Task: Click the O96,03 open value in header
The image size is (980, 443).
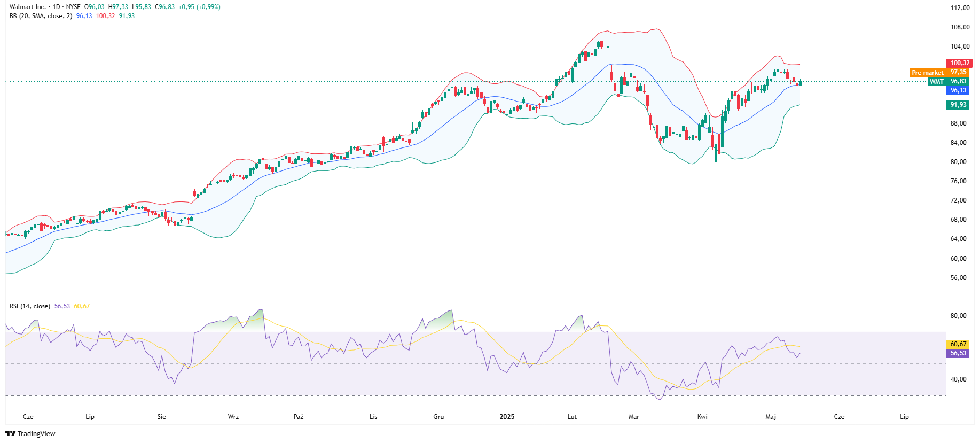Action: pyautogui.click(x=95, y=7)
